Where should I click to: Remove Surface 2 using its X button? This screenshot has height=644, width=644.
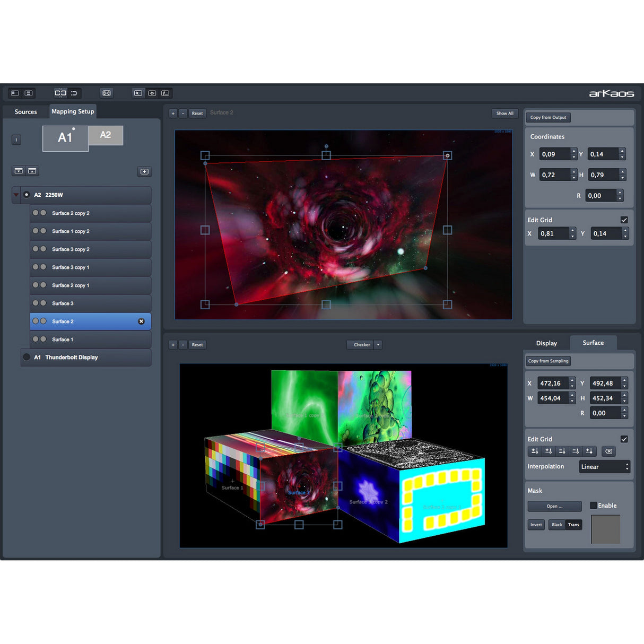pyautogui.click(x=141, y=321)
